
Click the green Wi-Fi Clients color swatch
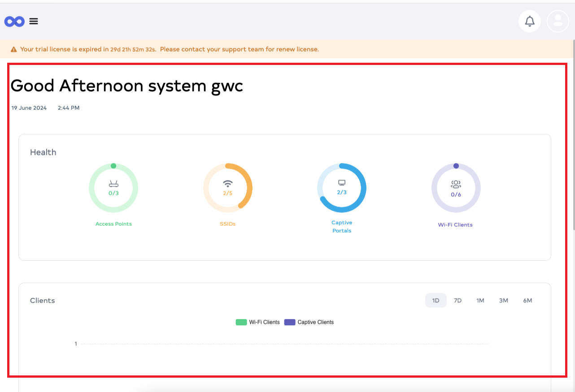241,322
